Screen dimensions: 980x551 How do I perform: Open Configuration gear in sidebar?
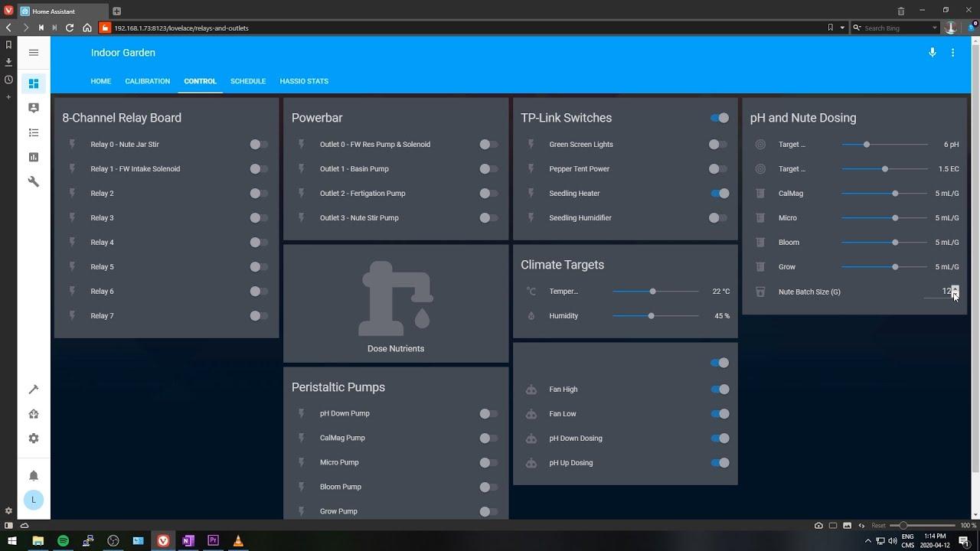point(34,439)
